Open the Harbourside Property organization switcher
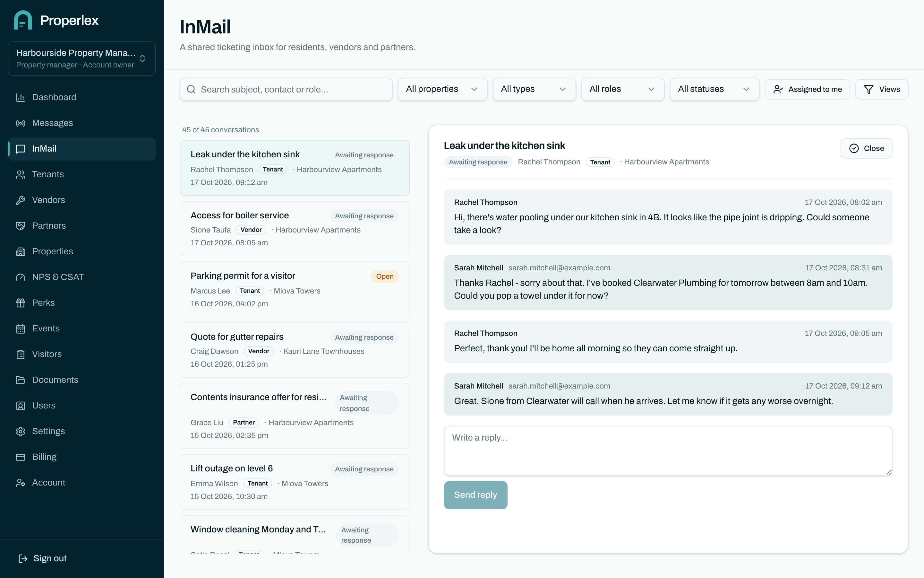The height and width of the screenshot is (578, 924). coord(82,58)
